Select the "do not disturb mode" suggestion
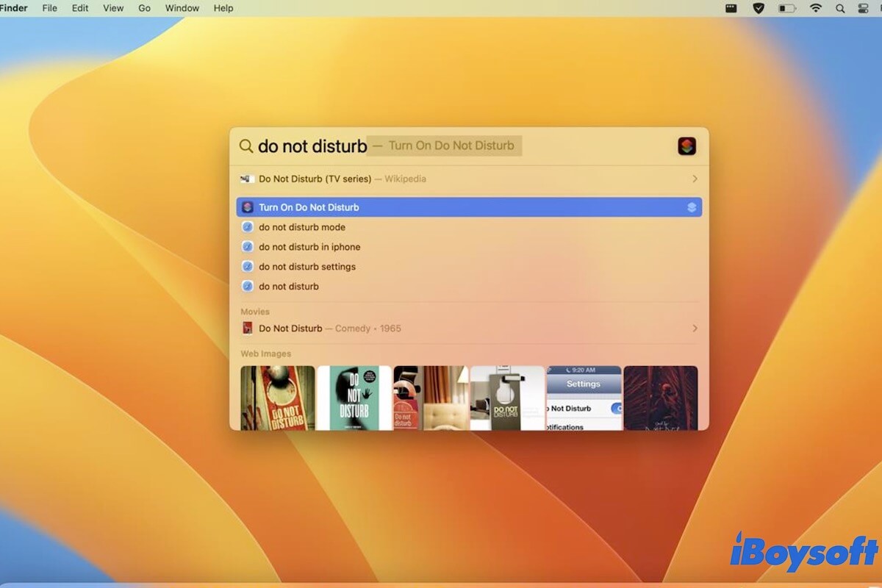The height and width of the screenshot is (588, 882). [x=469, y=227]
